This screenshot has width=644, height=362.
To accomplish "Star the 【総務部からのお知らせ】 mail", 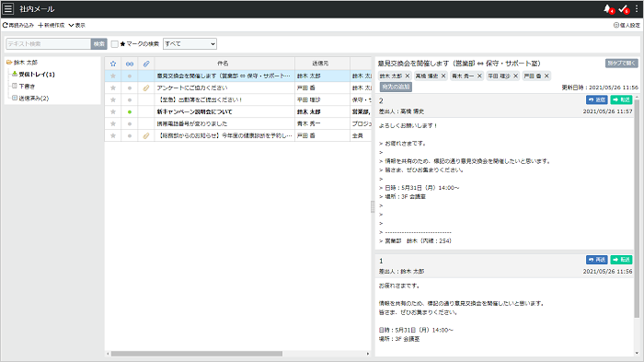I will tap(113, 135).
